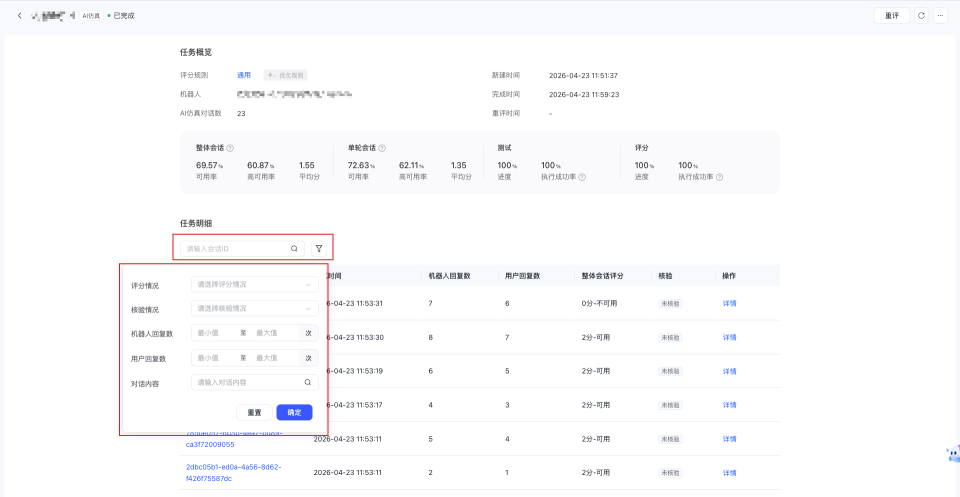960x497 pixels.
Task: Click the 重评 button
Action: click(x=891, y=16)
